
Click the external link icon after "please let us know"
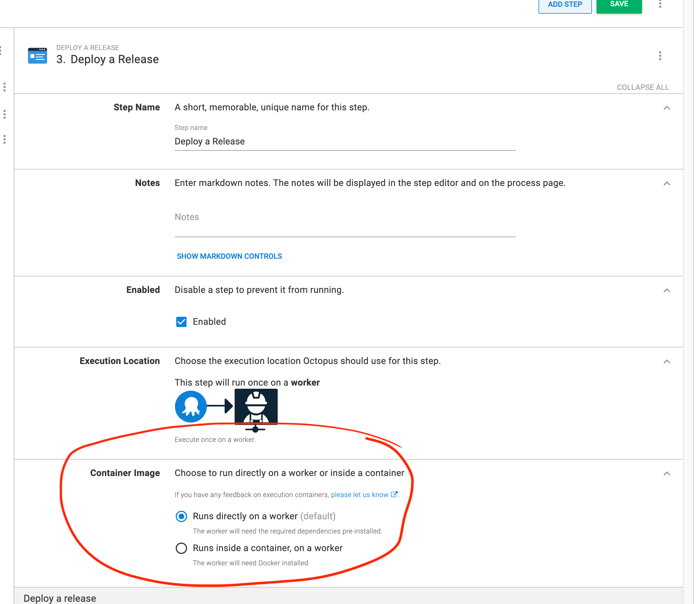point(394,495)
